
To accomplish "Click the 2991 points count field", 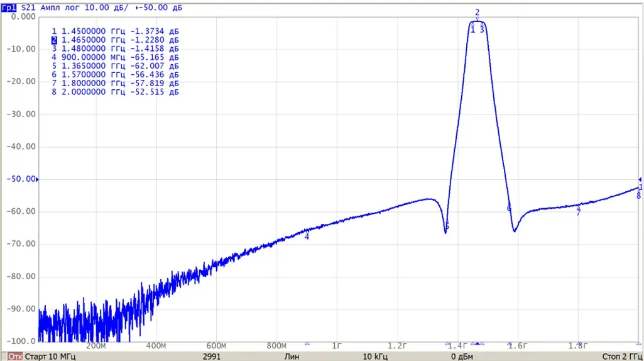I will 212,356.
